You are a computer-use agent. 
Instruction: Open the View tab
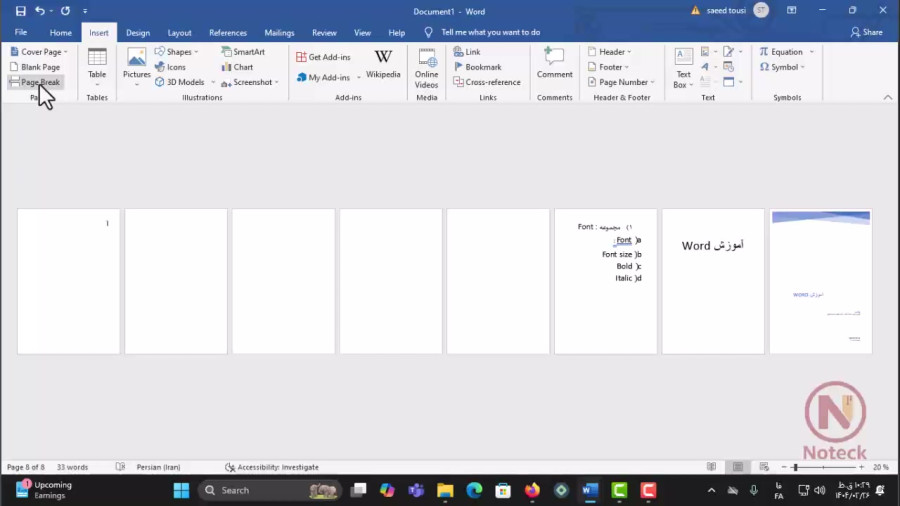click(x=362, y=33)
